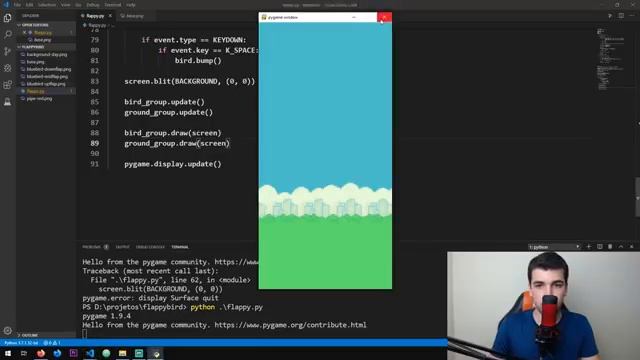This screenshot has height=360, width=640.
Task: Open the Debug view in activity bar
Action: (x=7, y=68)
